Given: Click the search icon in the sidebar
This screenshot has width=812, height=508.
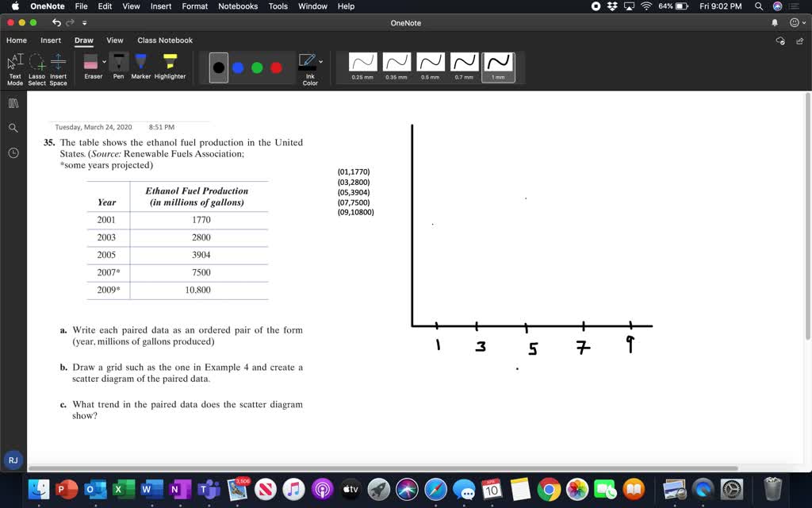Looking at the screenshot, I should (13, 127).
